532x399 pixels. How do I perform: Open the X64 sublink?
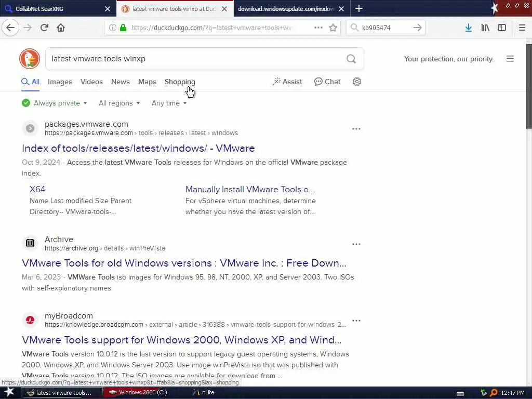tap(37, 189)
